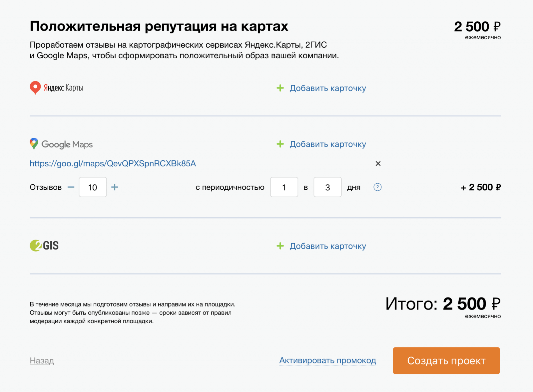Click the frequency field showing 1
Screen dimensions: 533x392
284,187
